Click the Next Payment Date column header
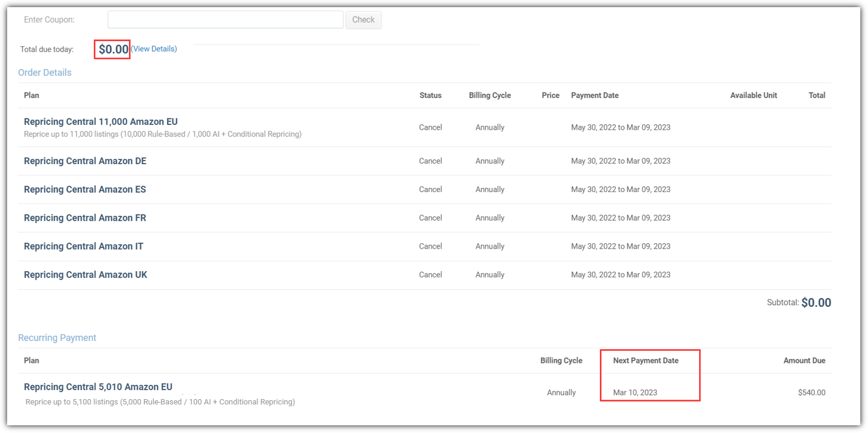The image size is (868, 433). (646, 360)
